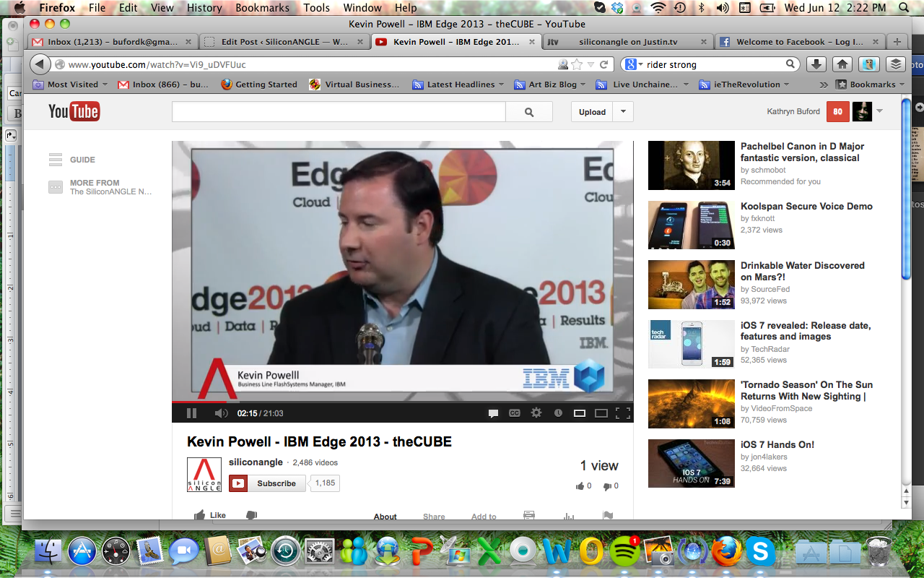924x578 pixels.
Task: Open the Google search engine dropdown
Action: [x=635, y=64]
